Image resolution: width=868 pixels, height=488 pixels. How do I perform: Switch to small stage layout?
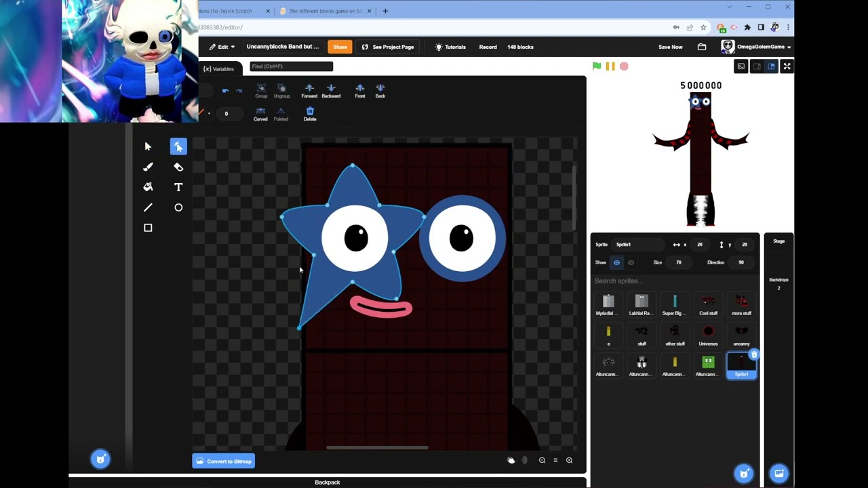[x=757, y=66]
